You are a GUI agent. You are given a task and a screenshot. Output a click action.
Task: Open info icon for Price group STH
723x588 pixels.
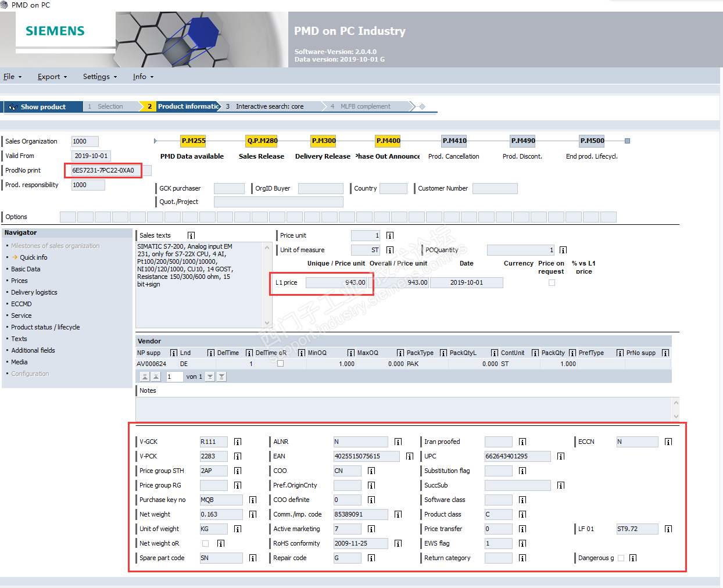coord(238,471)
